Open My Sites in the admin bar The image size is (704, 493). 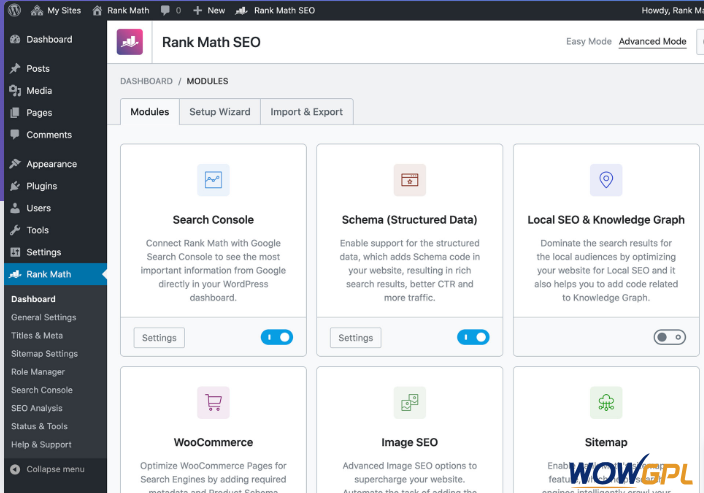pos(56,10)
